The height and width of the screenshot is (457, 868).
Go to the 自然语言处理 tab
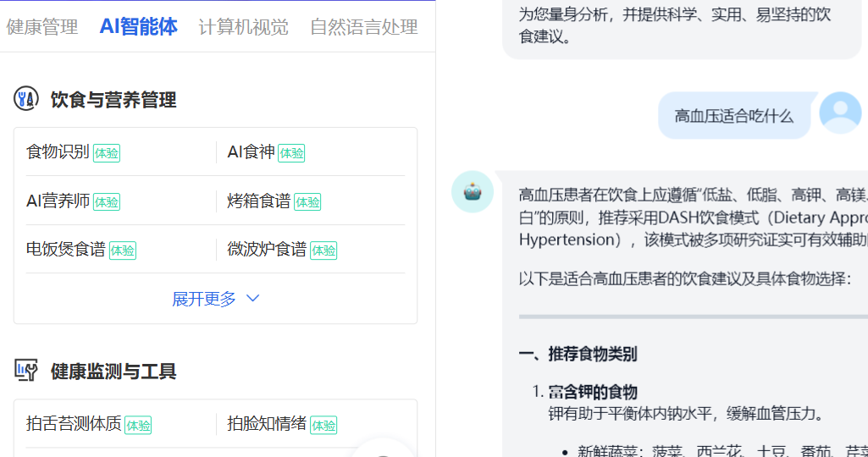(x=363, y=27)
